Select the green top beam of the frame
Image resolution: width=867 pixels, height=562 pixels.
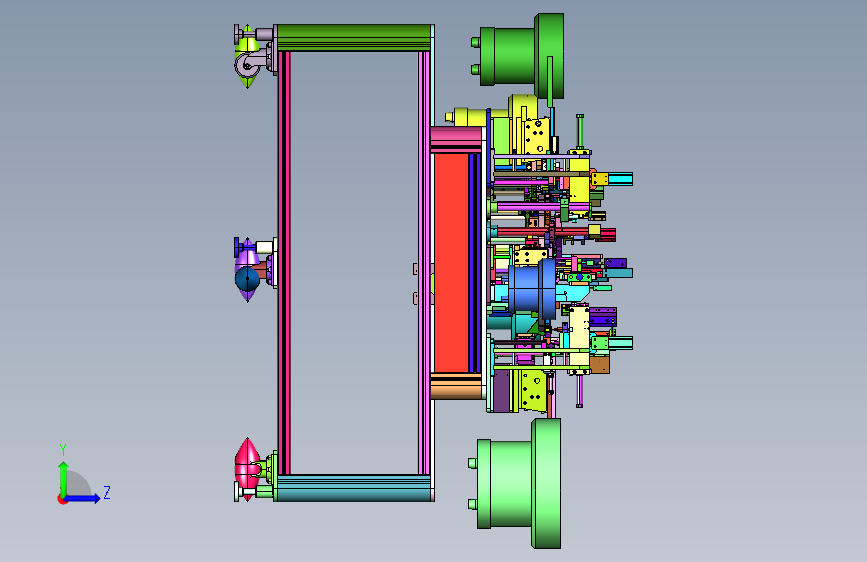pos(354,38)
